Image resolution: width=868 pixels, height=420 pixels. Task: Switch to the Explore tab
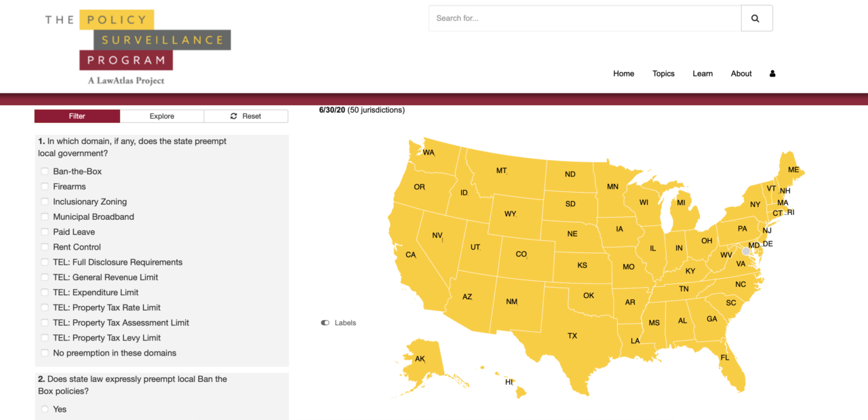coord(162,116)
